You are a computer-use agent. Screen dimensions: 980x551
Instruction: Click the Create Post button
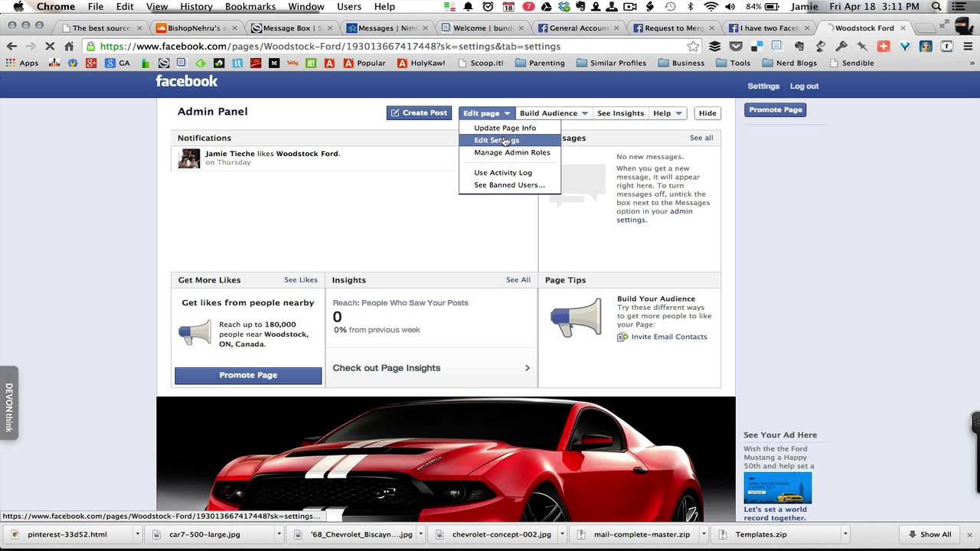click(x=419, y=112)
